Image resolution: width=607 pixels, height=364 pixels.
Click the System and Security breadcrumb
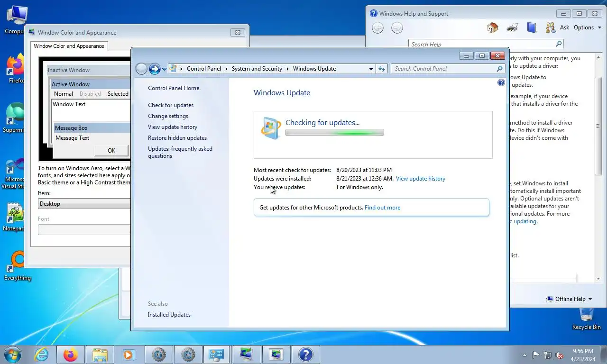click(257, 69)
